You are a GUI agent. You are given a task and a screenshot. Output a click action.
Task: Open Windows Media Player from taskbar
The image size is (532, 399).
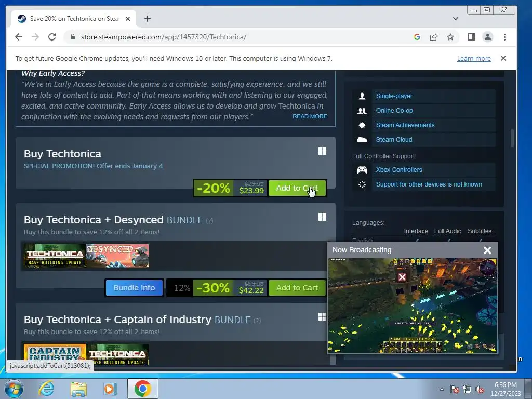pos(109,389)
